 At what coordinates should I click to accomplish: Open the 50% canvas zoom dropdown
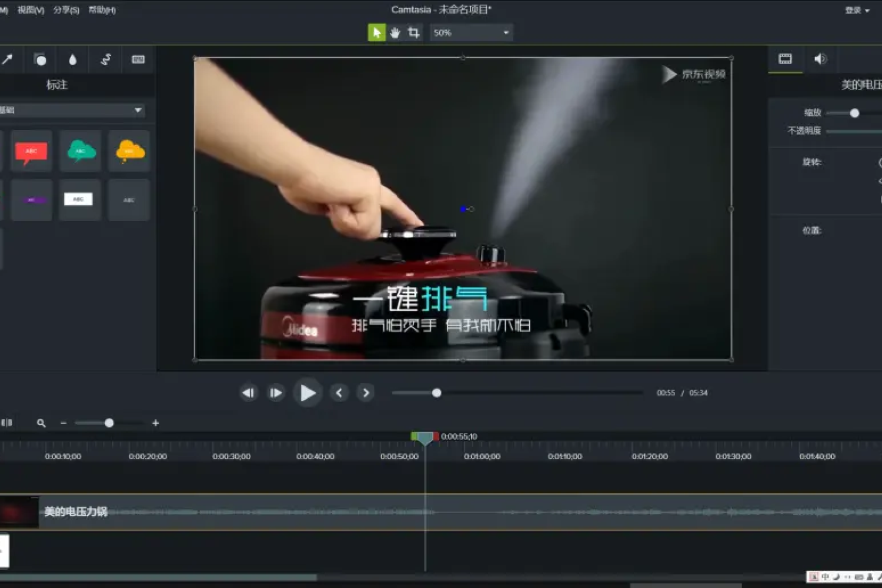click(x=471, y=32)
